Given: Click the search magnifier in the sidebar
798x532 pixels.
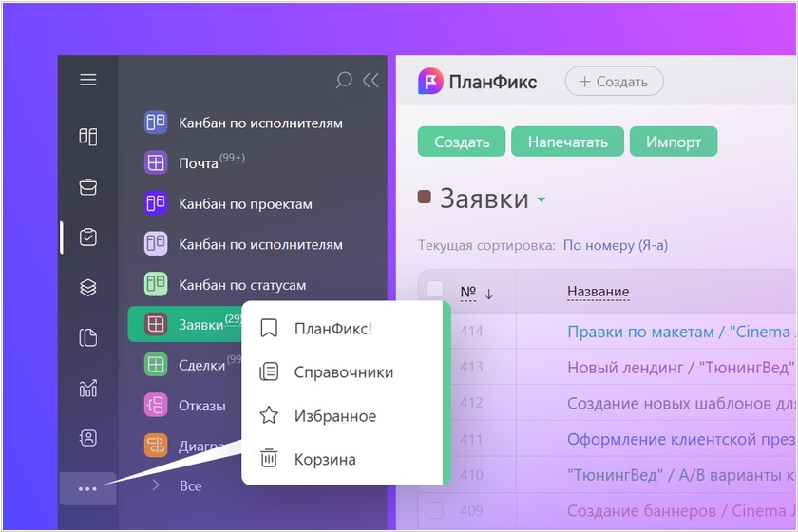Looking at the screenshot, I should pos(344,80).
